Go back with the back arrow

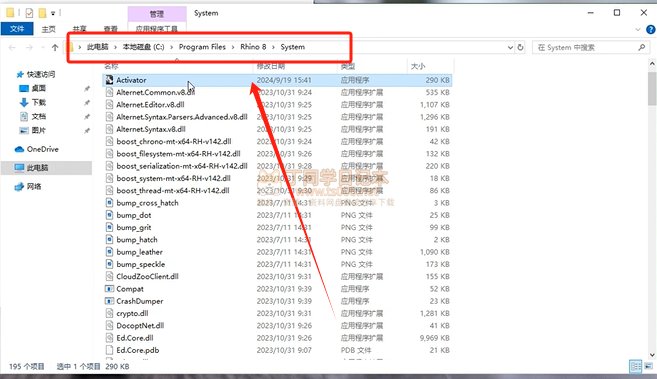12,47
